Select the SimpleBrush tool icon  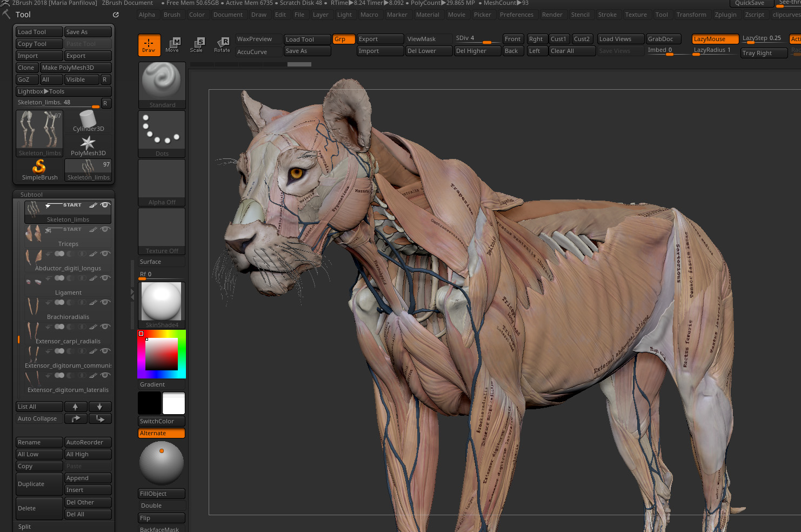[x=39, y=170]
